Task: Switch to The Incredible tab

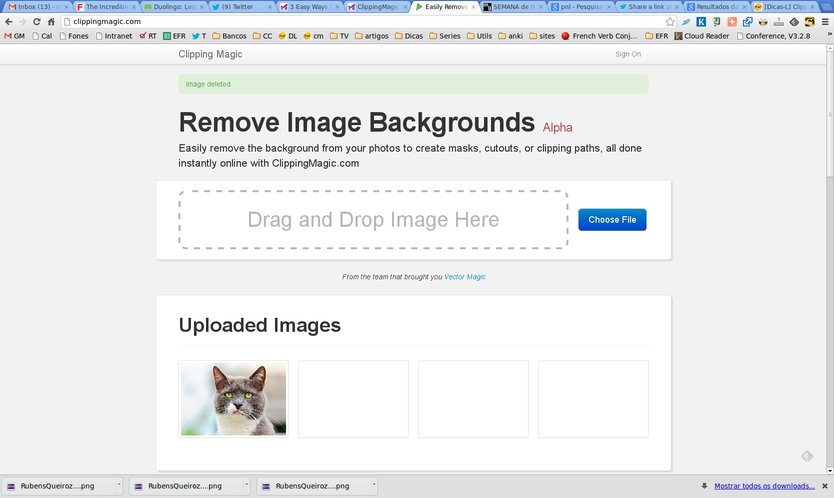Action: (105, 7)
